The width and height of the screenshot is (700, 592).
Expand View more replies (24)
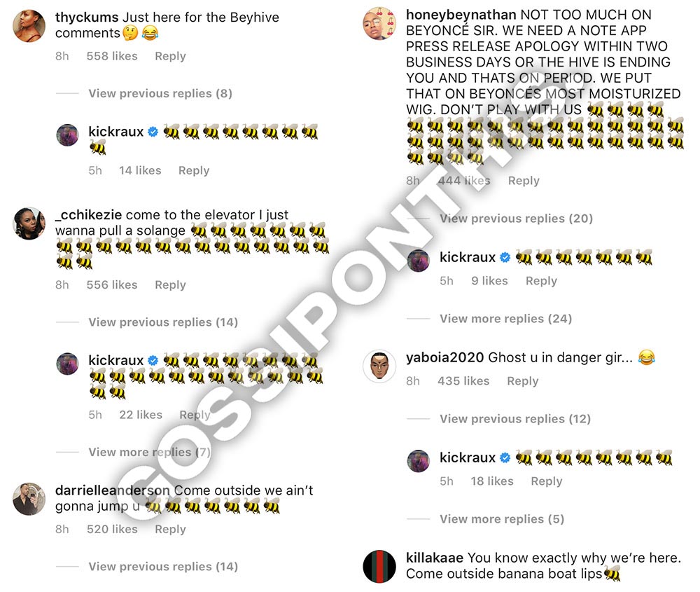[x=506, y=319]
